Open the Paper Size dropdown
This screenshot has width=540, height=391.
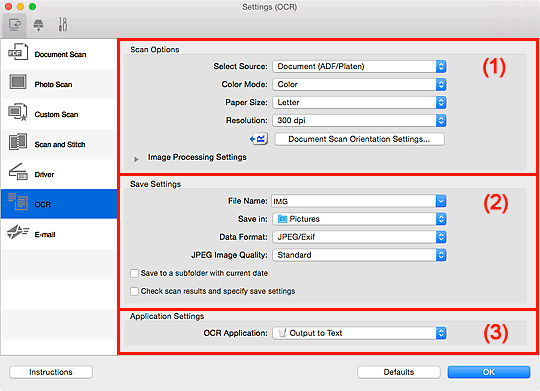pos(359,102)
